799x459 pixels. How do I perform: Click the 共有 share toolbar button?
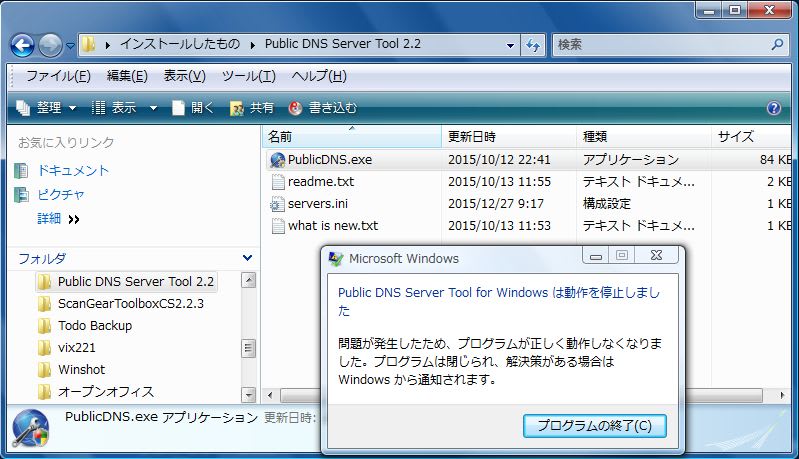(x=252, y=107)
